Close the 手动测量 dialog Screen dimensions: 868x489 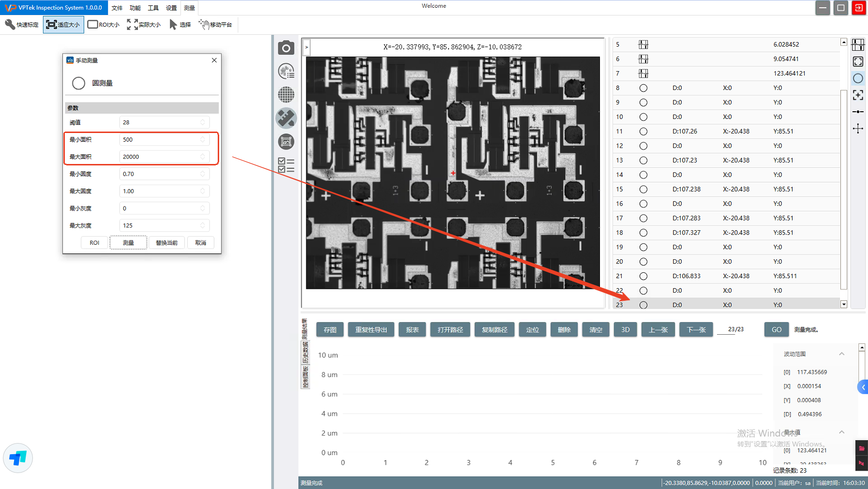coord(214,60)
